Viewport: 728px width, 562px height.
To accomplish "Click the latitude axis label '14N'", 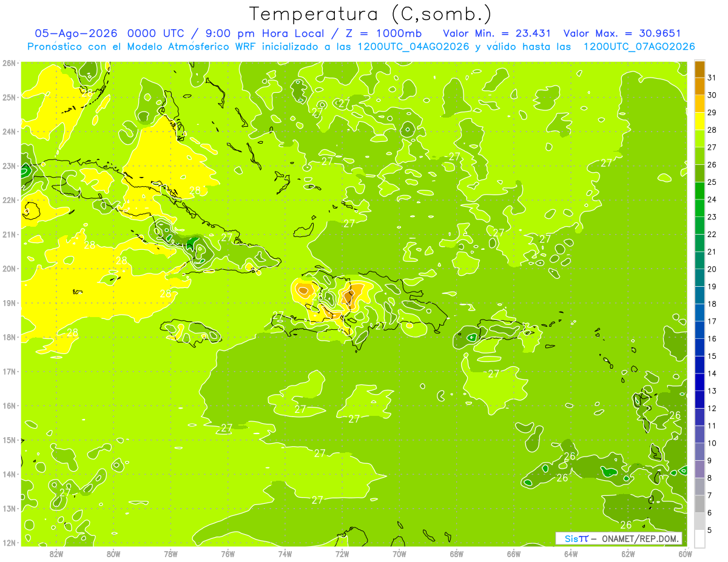I will 8,474.
